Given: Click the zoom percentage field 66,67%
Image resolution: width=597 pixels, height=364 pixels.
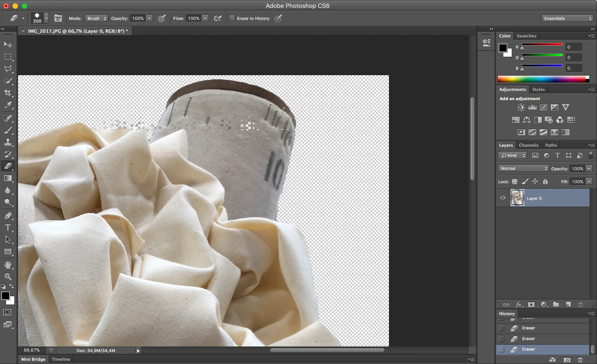Looking at the screenshot, I should [x=32, y=350].
